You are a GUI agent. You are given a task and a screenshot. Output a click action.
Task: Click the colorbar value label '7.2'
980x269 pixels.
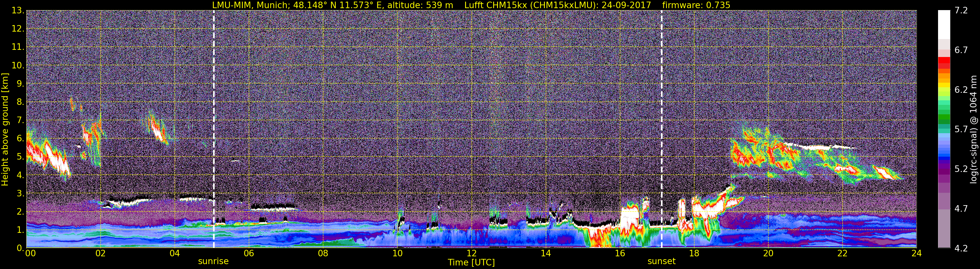961,11
